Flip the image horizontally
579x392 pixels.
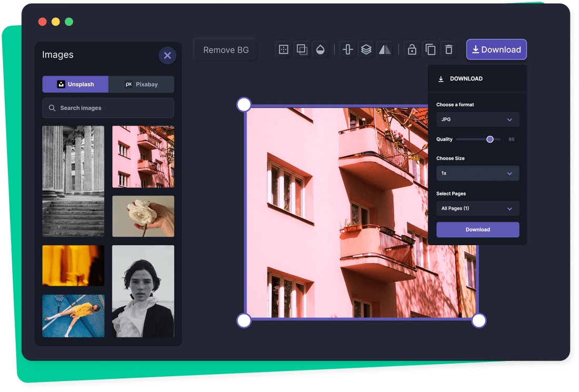(384, 49)
